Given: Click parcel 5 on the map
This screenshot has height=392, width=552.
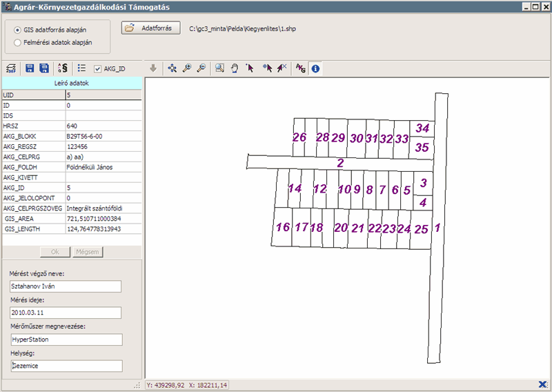Looking at the screenshot, I should tap(407, 190).
